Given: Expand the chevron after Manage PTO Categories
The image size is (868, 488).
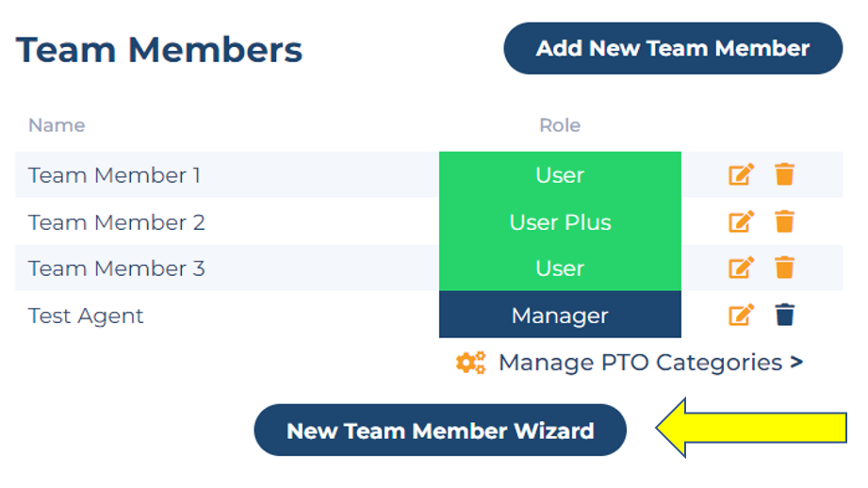Looking at the screenshot, I should click(796, 363).
